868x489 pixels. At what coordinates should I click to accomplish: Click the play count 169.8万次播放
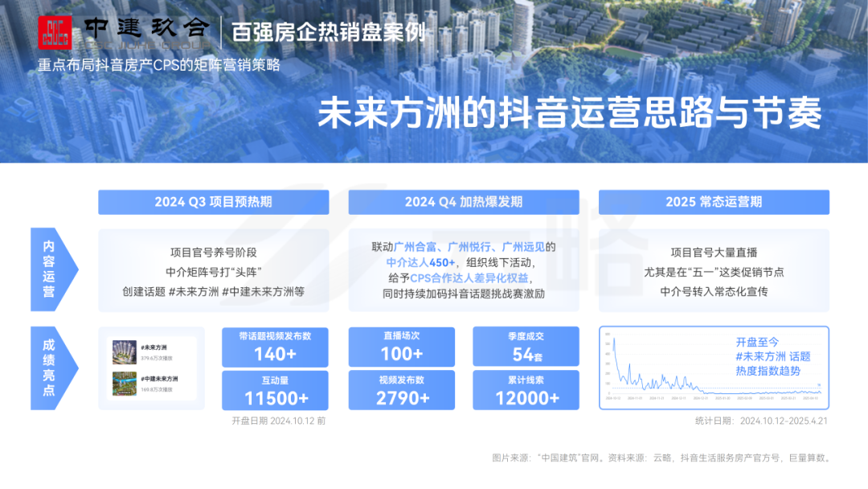pos(157,390)
